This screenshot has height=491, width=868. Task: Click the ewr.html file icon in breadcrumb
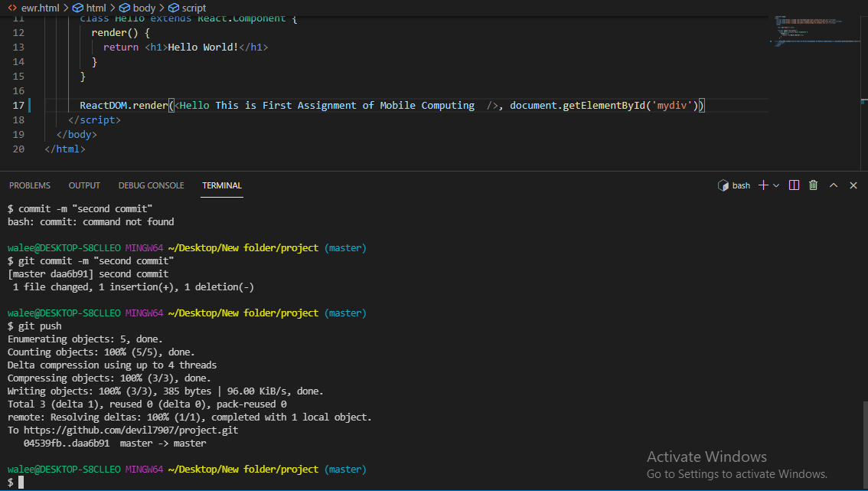click(11, 8)
